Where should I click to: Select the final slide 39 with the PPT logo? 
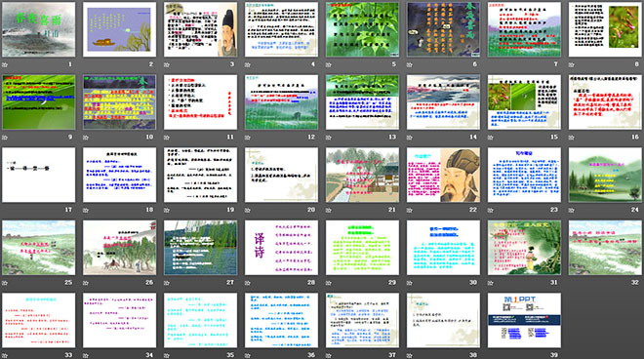click(x=524, y=320)
